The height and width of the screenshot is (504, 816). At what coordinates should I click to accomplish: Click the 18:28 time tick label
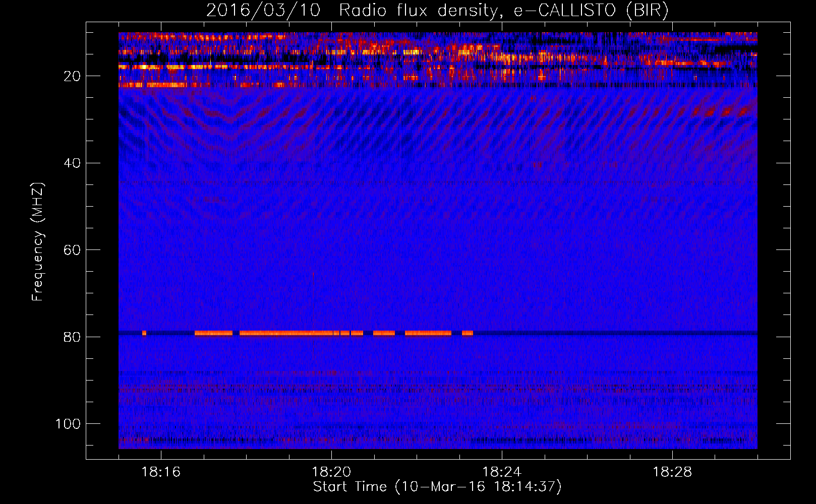672,472
